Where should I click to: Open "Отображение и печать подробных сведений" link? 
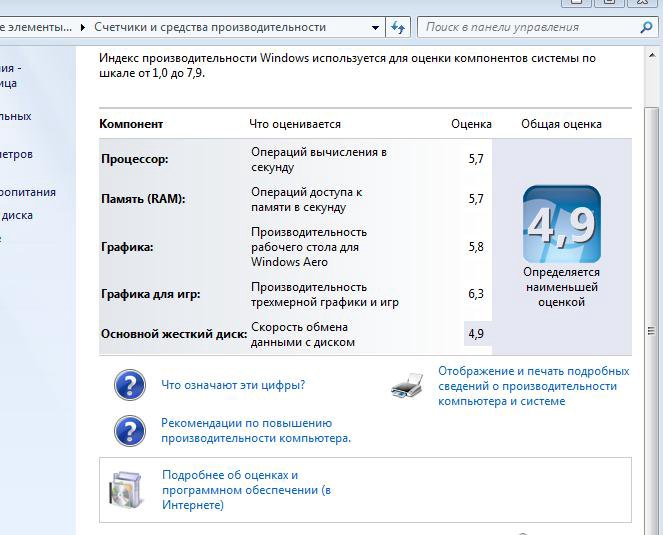click(x=533, y=386)
